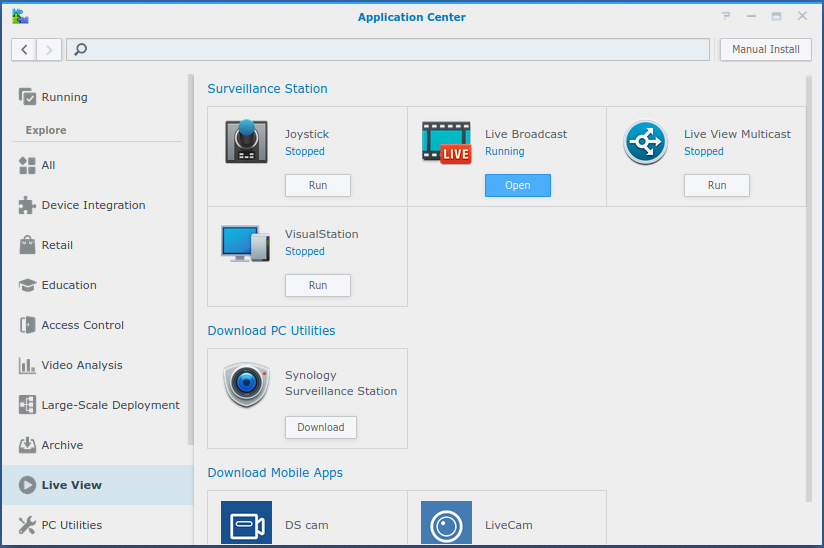Select the Archive category

pos(98,444)
